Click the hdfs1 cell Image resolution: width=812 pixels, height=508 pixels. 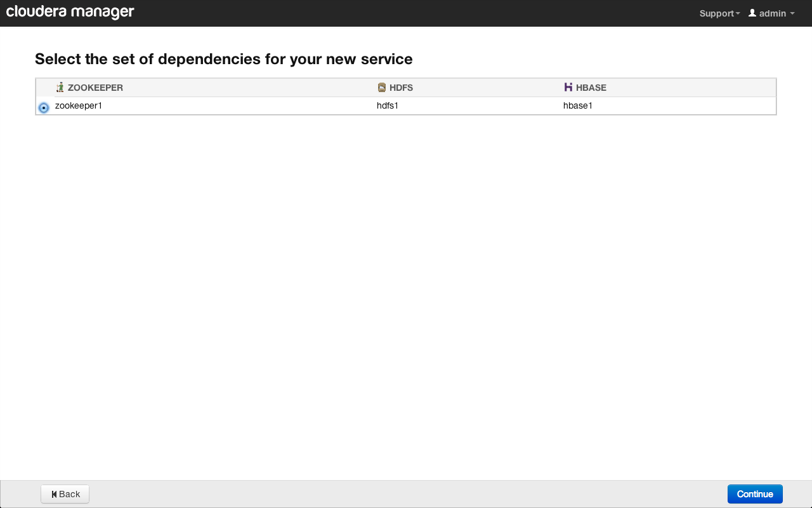[x=388, y=106]
